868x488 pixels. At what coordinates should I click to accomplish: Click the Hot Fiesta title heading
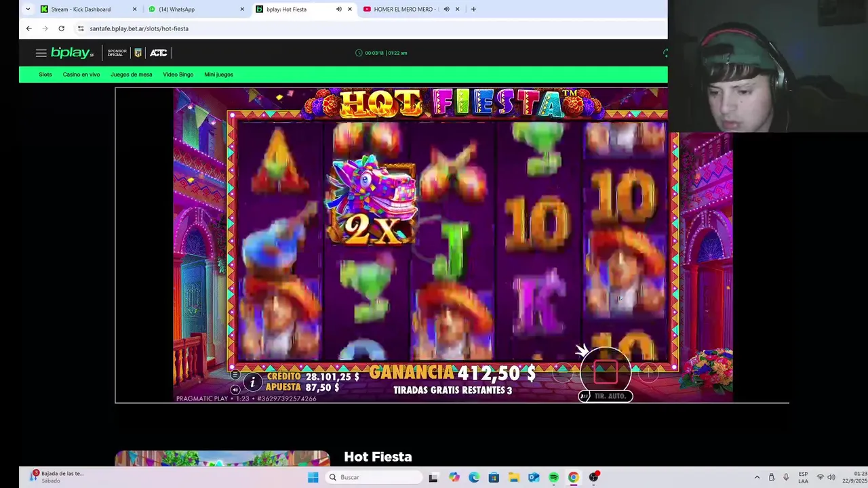378,457
